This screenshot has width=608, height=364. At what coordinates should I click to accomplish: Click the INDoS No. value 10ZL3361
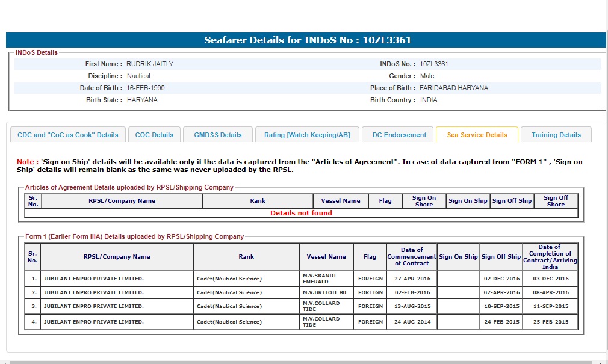pyautogui.click(x=434, y=64)
